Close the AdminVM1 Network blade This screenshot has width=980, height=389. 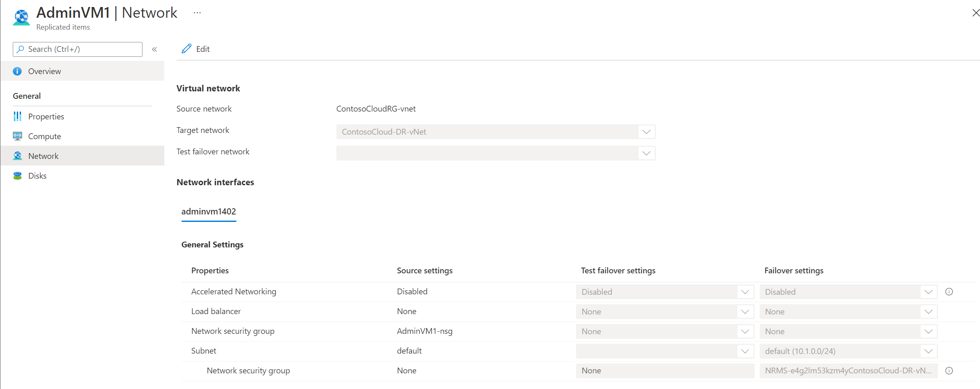(x=975, y=13)
